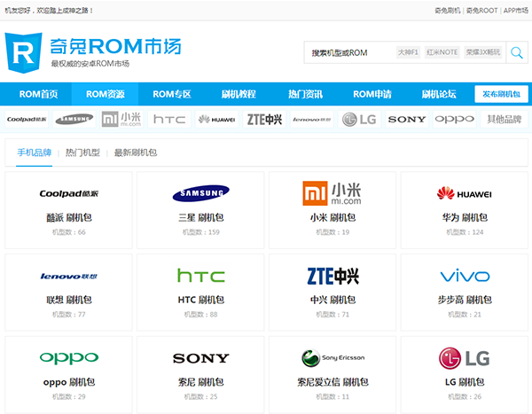The width and height of the screenshot is (532, 414).
Task: Click the 最权威的安卓ROM市场 tagline
Action: [90, 64]
